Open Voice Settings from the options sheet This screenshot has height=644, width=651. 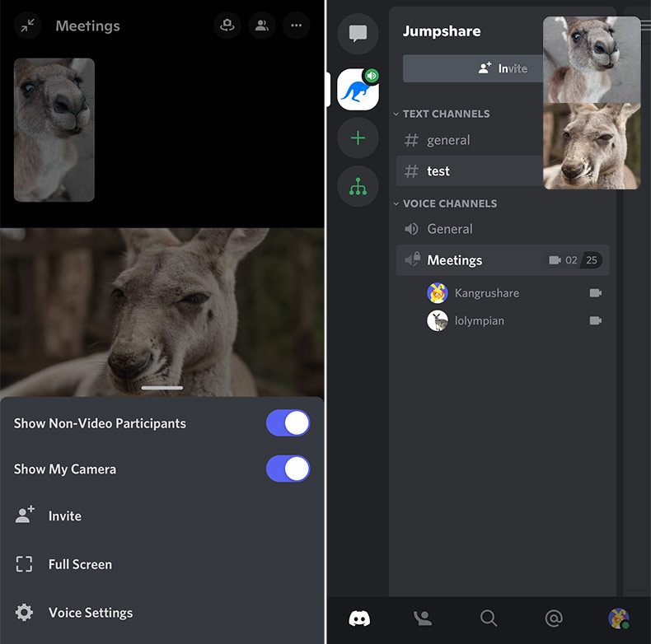[90, 613]
